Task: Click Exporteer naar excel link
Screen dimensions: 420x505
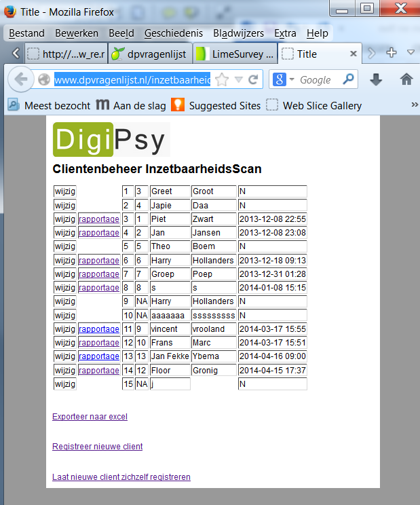Action: (90, 417)
